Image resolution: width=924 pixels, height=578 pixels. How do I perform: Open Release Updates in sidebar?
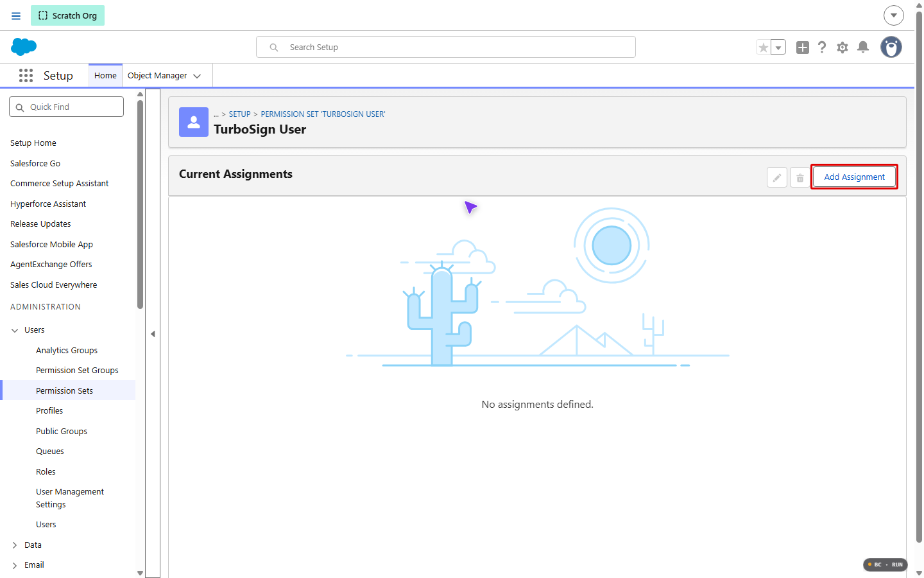(40, 224)
